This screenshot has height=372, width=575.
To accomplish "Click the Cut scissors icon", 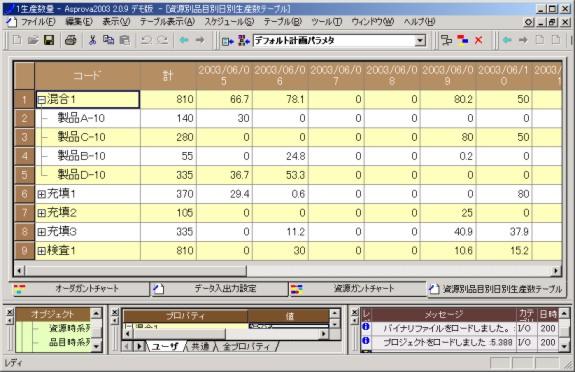I will click(92, 40).
